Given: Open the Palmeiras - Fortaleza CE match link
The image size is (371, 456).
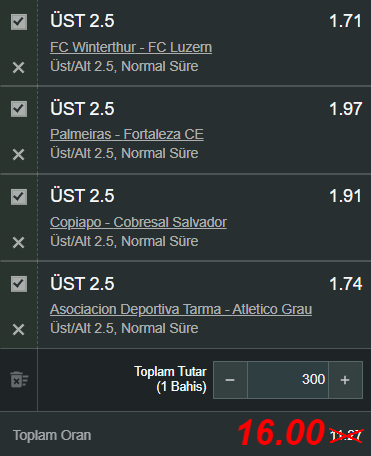Looking at the screenshot, I should click(127, 134).
